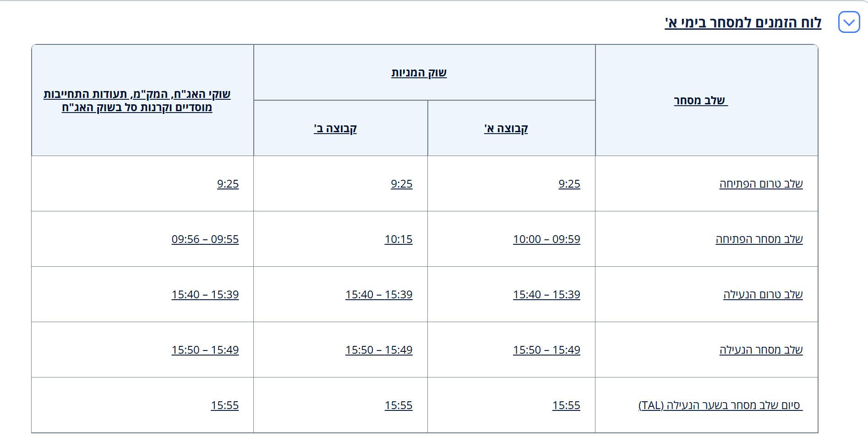This screenshot has width=868, height=442.
Task: Click the 'שלב מסחר הנעילה' row label
Action: coord(761,350)
